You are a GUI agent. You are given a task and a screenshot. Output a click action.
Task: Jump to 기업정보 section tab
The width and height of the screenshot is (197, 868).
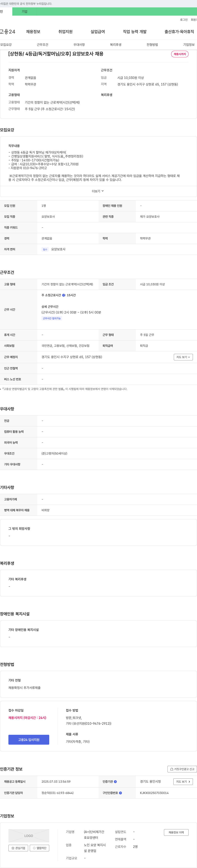point(189,45)
